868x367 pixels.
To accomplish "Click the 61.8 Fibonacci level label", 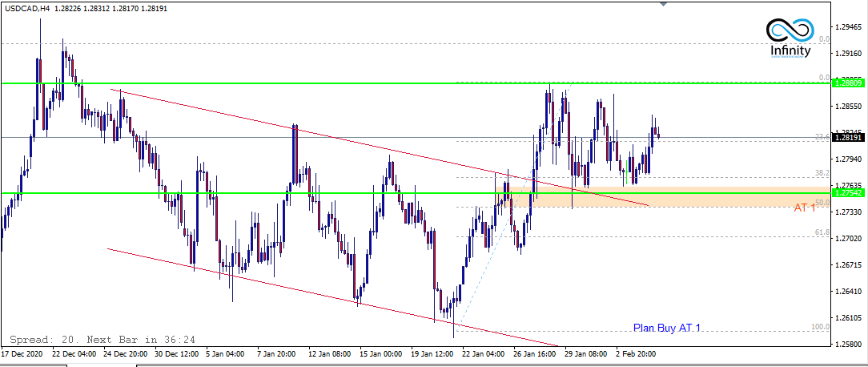I will [822, 233].
